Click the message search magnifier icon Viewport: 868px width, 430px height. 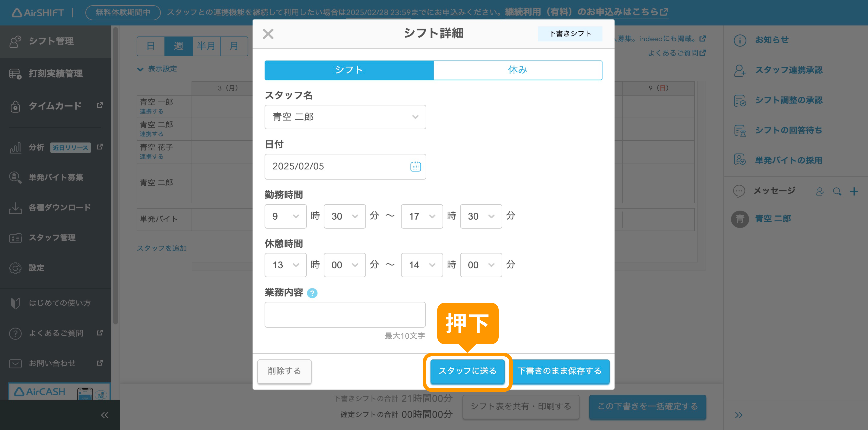pos(837,192)
